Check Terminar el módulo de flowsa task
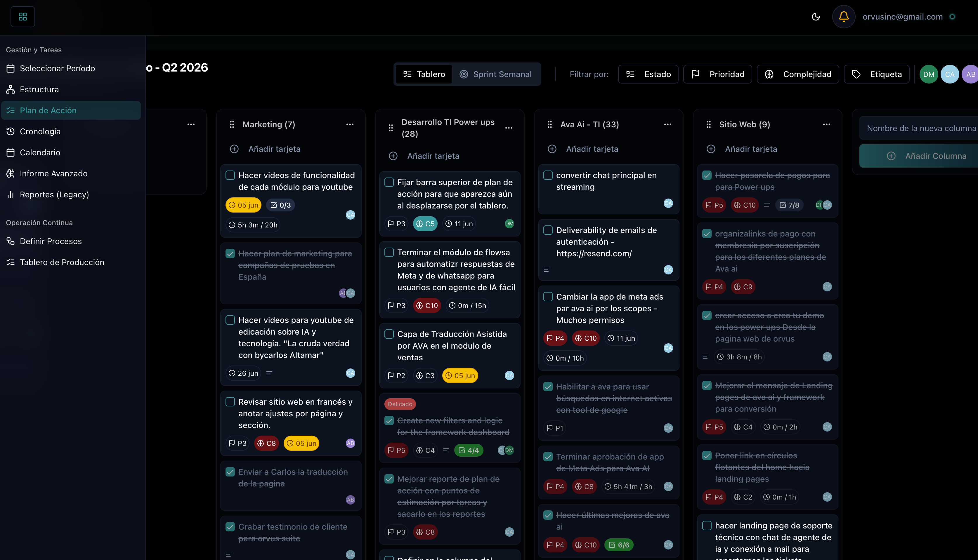 point(389,252)
